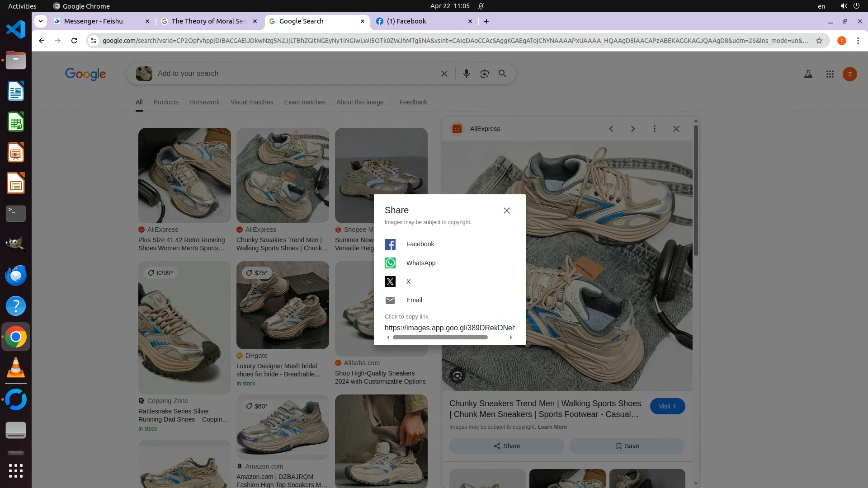The height and width of the screenshot is (488, 868).
Task: Share image via Facebook icon
Action: coord(390,244)
